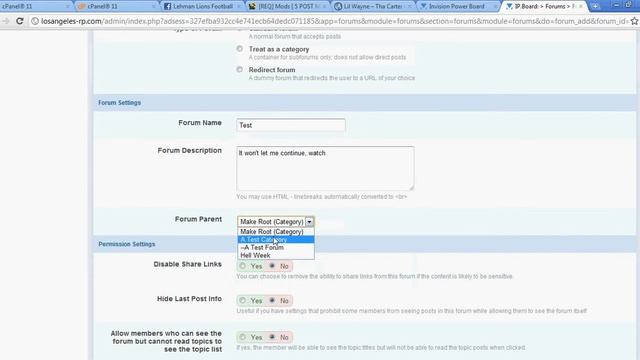Close the first cPanel 11 tab
The width and height of the screenshot is (640, 360).
[x=68, y=7]
